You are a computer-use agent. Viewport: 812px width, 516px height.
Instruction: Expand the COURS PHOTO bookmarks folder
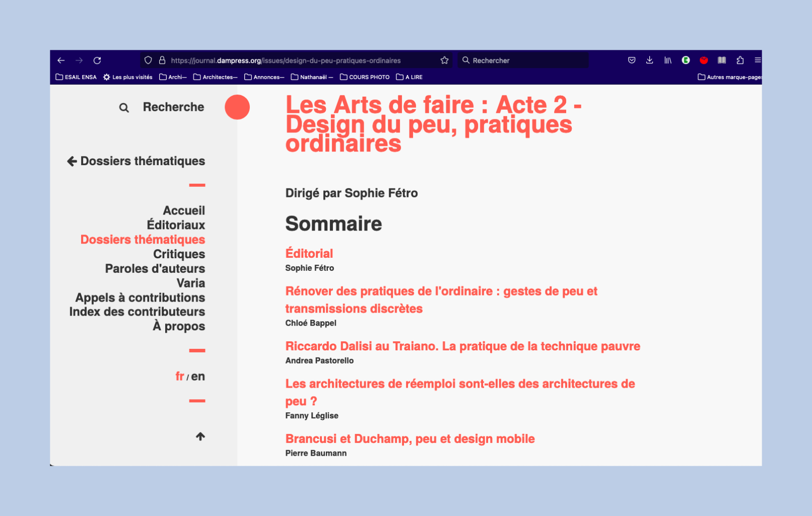point(365,77)
